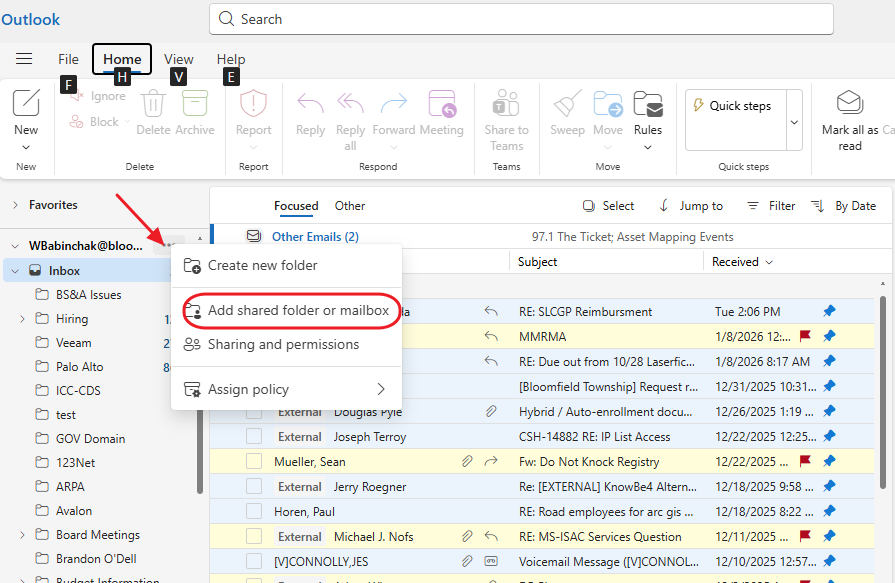Check the checkbox on the Mueller, Sean email

[x=254, y=460]
